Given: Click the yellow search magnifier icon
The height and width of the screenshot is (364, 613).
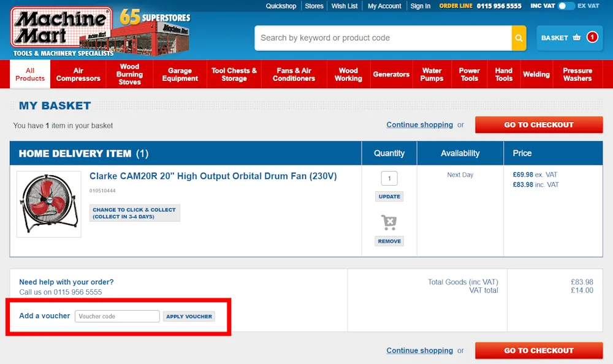Looking at the screenshot, I should pos(519,38).
